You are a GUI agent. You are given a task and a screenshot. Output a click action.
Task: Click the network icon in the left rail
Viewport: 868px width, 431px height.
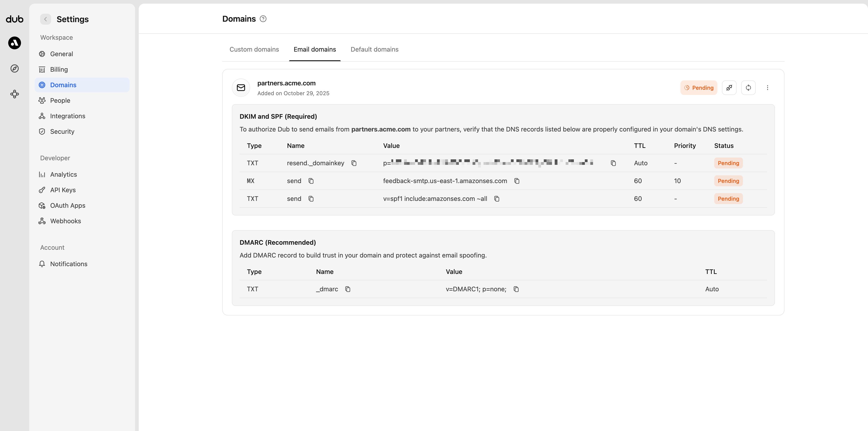coord(14,94)
